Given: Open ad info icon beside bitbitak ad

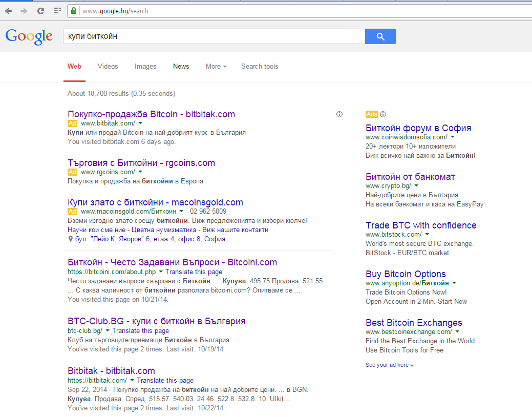Looking at the screenshot, I should click(x=339, y=114).
